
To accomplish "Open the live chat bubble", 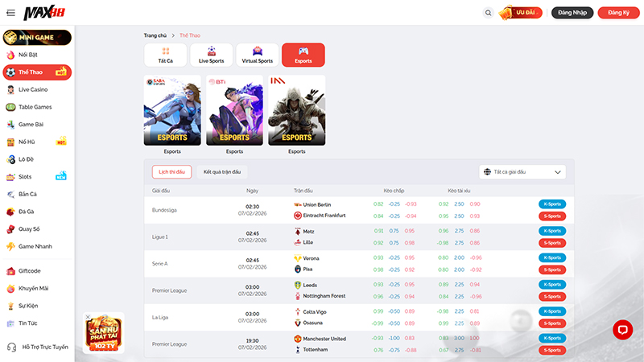I will coord(622,330).
